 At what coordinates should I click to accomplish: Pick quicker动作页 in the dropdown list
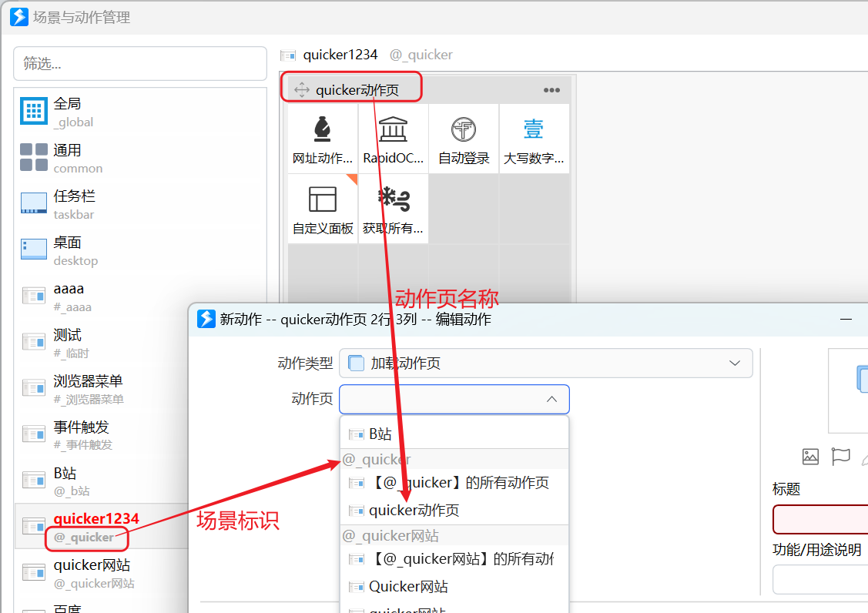pos(454,511)
